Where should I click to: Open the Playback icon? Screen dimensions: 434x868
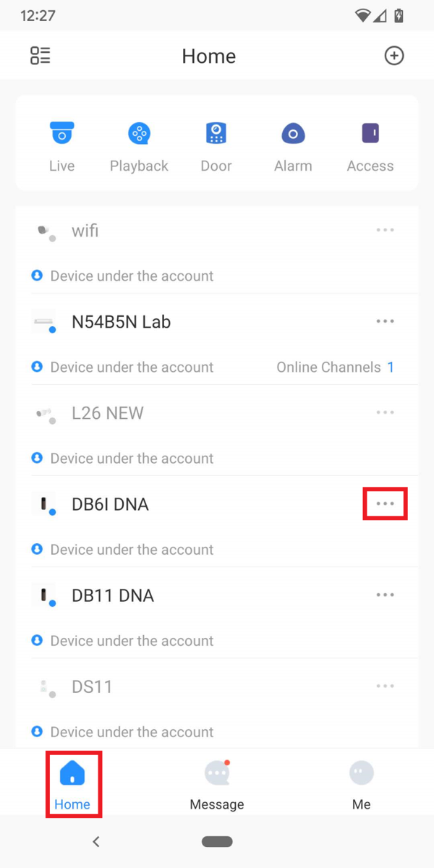(x=139, y=135)
